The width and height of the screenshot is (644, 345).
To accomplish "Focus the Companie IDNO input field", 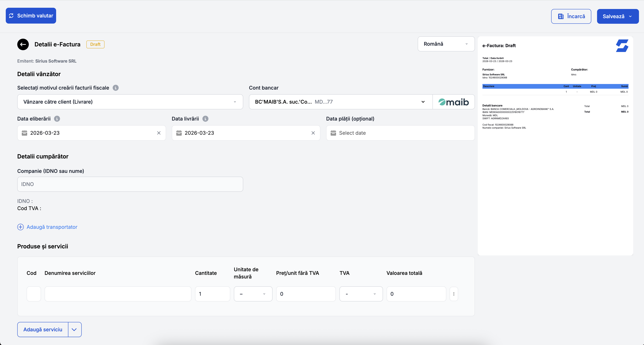I will coord(130,184).
